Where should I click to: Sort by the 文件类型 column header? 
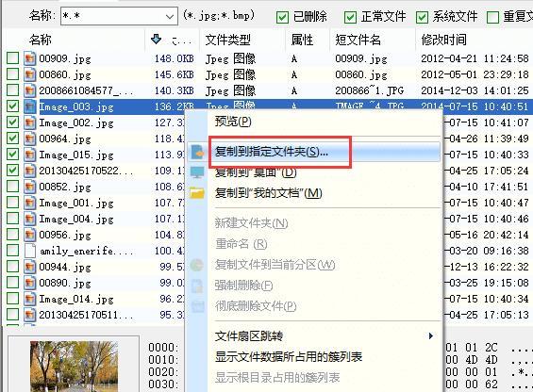pos(228,40)
